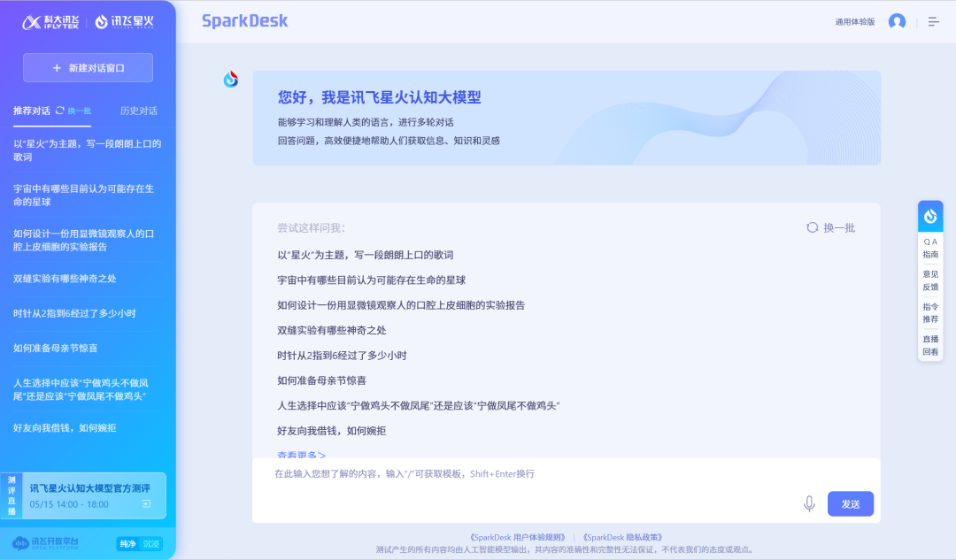Click the message input text field
This screenshot has width=956, height=560.
pos(531,474)
